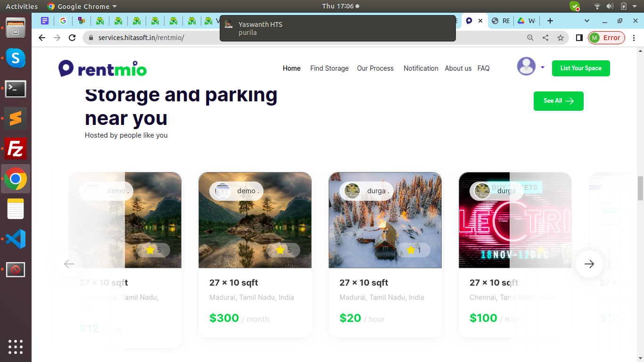The image size is (644, 362).
Task: Click the rentmio logo
Action: [x=102, y=68]
